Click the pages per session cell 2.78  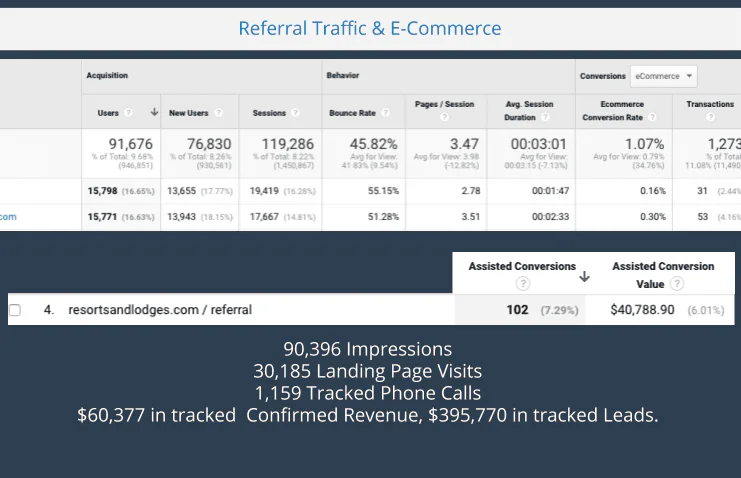click(471, 191)
